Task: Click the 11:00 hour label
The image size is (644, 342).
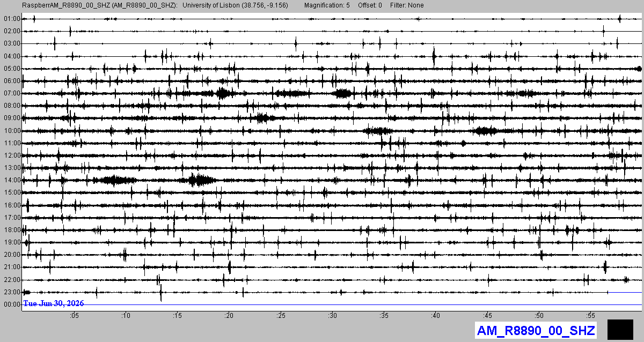Action: pos(12,143)
